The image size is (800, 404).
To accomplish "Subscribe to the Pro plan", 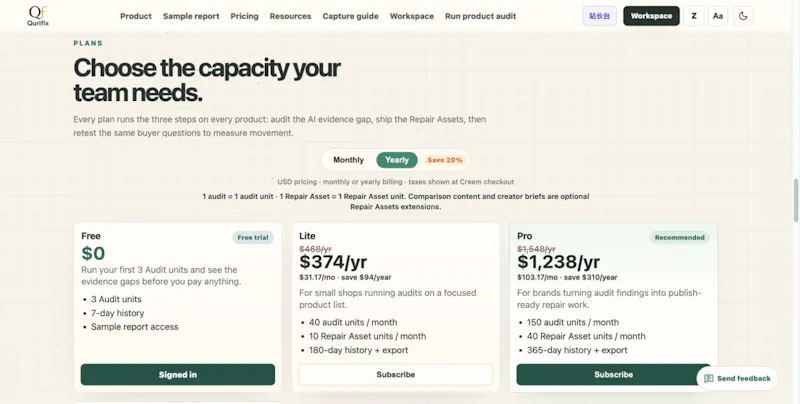I will coord(613,374).
